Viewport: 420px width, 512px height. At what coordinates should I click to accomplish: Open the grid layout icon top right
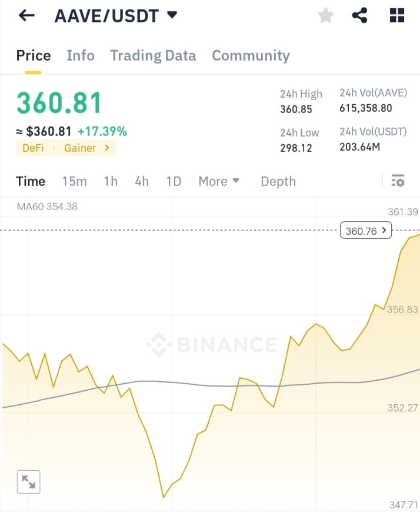(x=396, y=15)
